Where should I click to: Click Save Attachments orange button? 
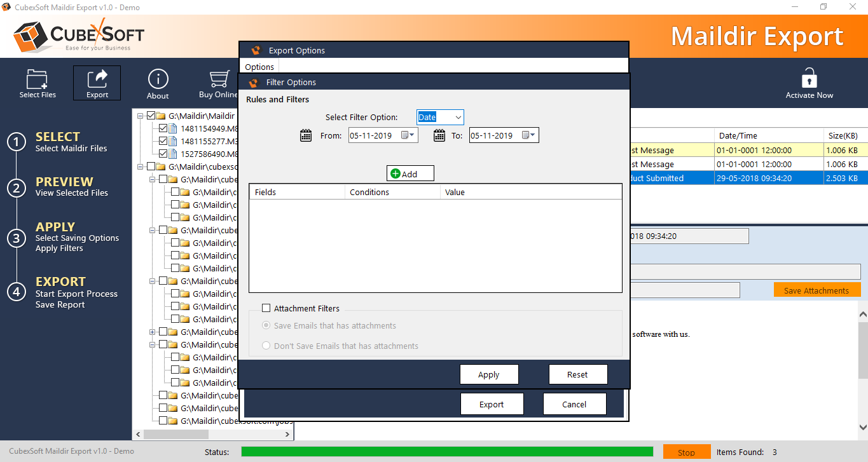tap(816, 290)
